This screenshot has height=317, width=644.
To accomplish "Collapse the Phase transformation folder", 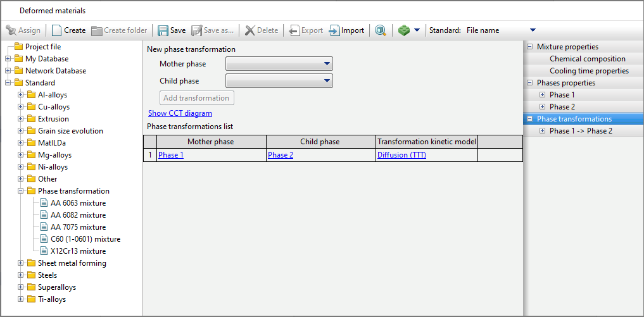I will [x=21, y=191].
